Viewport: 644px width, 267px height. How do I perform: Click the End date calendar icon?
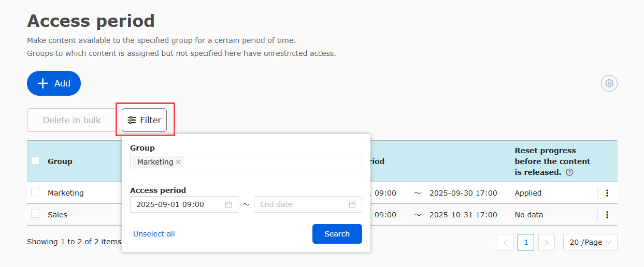click(x=352, y=204)
